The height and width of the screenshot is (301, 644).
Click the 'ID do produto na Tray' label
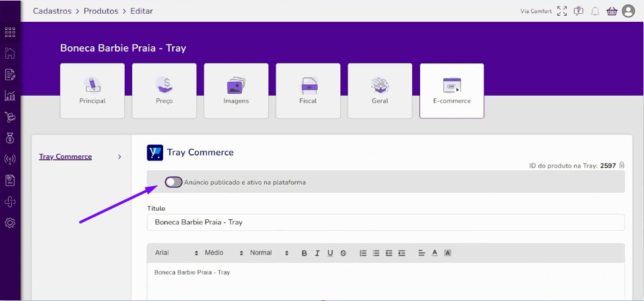pos(563,166)
